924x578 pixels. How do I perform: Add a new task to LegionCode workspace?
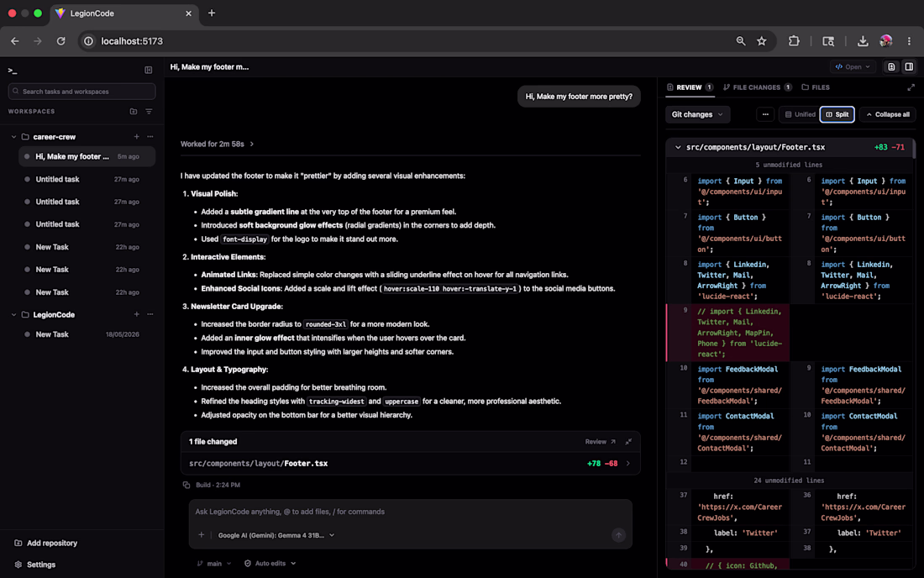point(137,315)
